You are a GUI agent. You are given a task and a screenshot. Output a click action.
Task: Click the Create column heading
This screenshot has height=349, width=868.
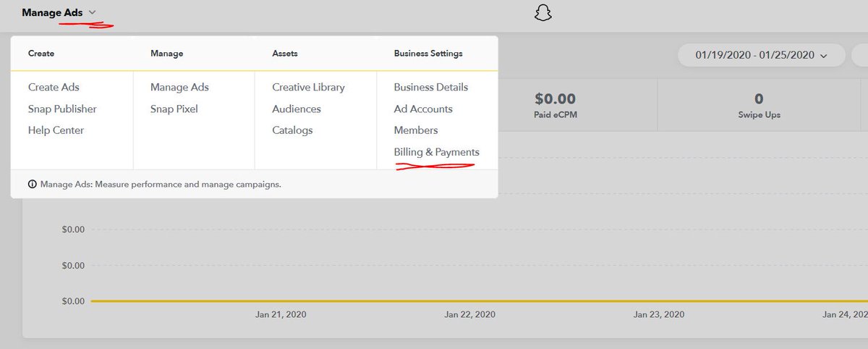click(41, 53)
